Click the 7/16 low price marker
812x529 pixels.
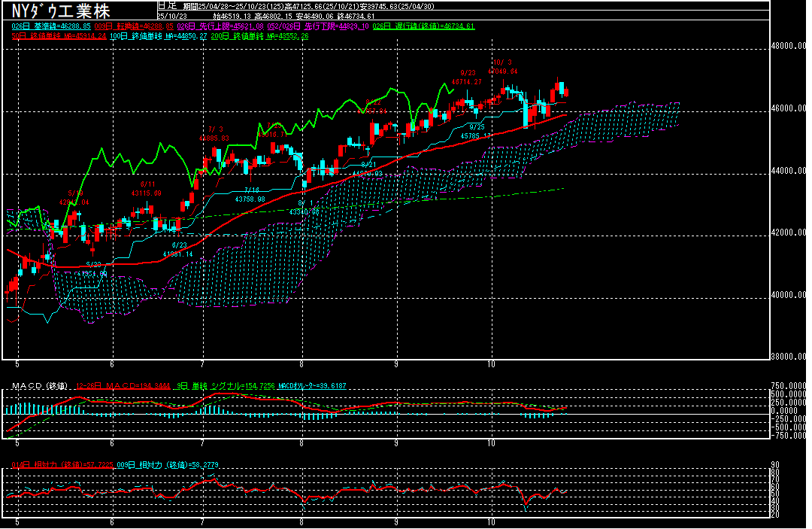point(250,195)
